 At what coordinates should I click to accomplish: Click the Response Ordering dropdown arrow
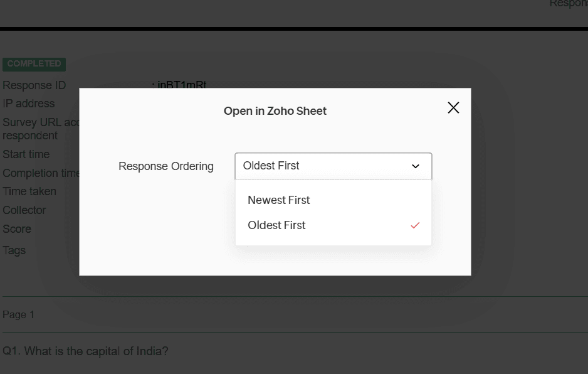415,166
